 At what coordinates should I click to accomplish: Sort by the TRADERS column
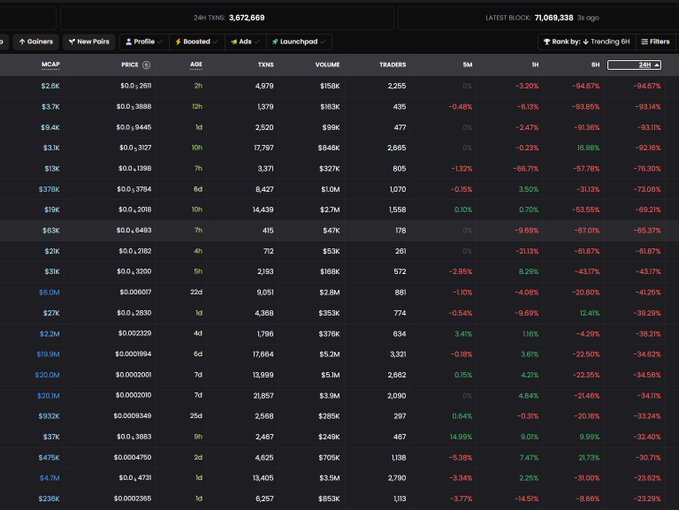[393, 65]
